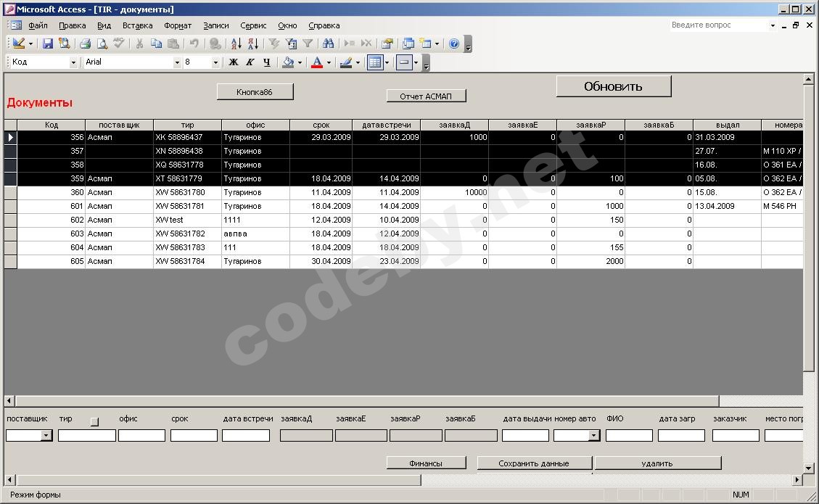The height and width of the screenshot is (504, 819).
Task: Open Print Preview from the toolbar
Action: 102,44
